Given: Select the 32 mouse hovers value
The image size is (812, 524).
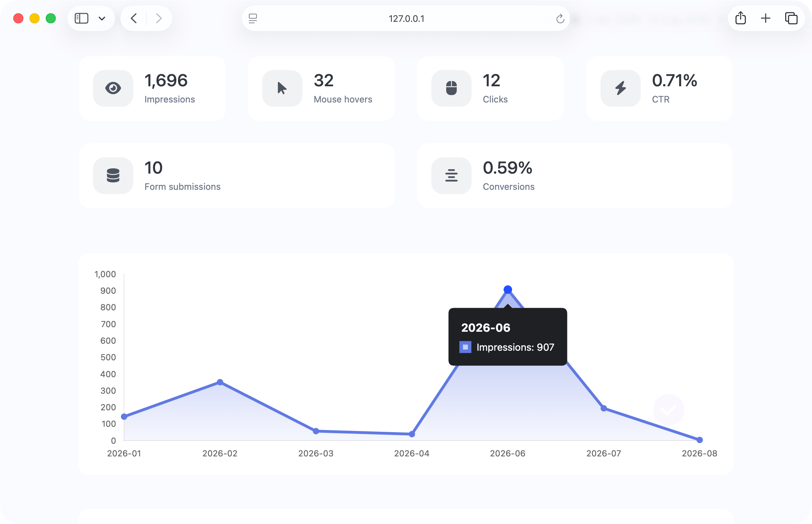Looking at the screenshot, I should [x=324, y=81].
